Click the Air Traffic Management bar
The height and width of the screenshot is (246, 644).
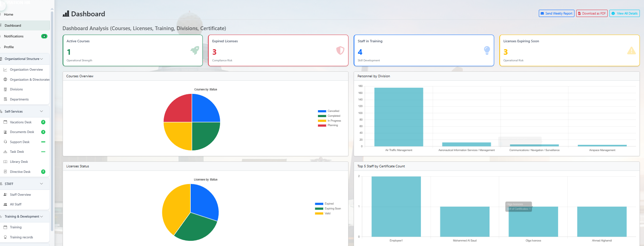[398, 117]
